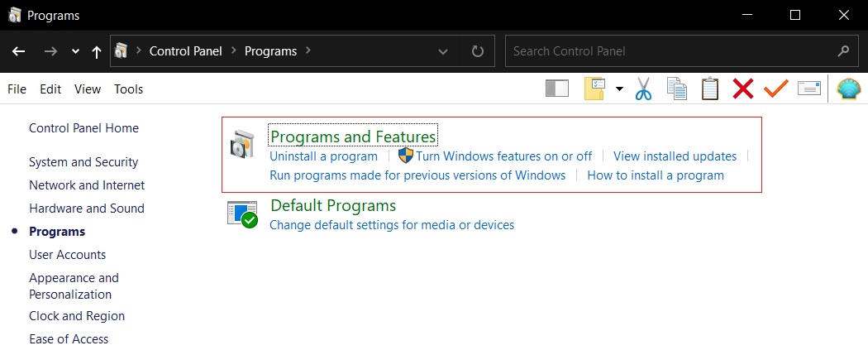Screen dimensions: 868x350
Task: Click the folder options toolbar icon
Action: click(594, 89)
